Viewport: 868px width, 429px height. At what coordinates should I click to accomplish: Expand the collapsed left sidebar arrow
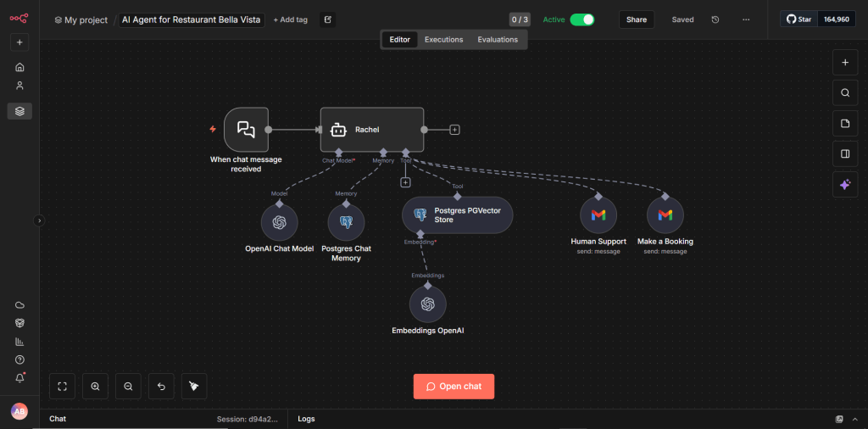coord(38,220)
